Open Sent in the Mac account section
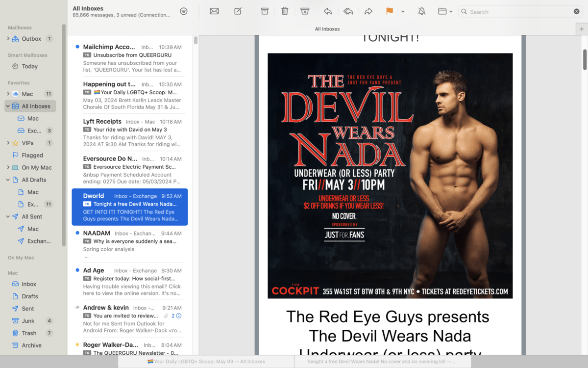The image size is (588, 368). point(28,309)
